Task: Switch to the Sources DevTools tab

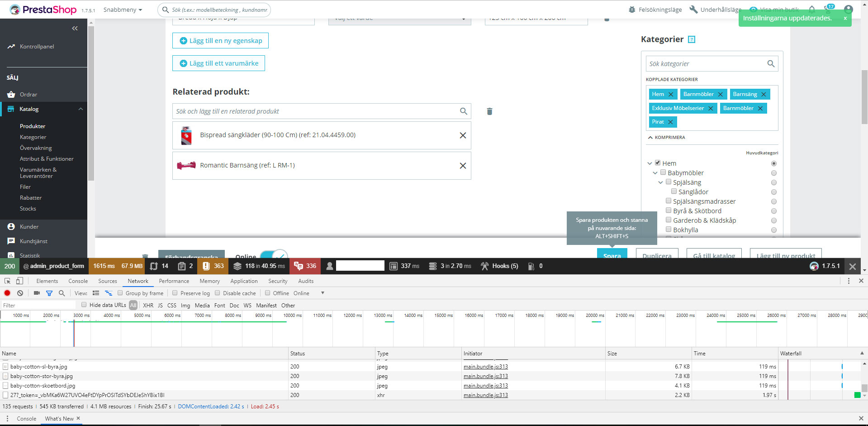Action: 108,281
